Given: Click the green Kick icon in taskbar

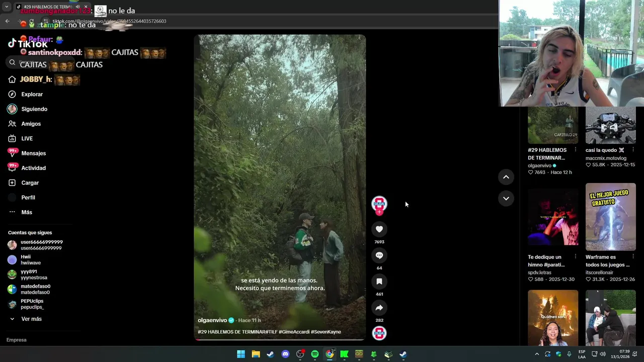Looking at the screenshot, I should tap(344, 354).
